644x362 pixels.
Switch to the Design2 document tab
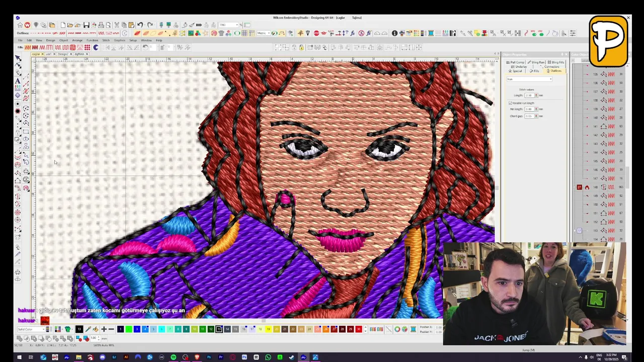tap(63, 54)
